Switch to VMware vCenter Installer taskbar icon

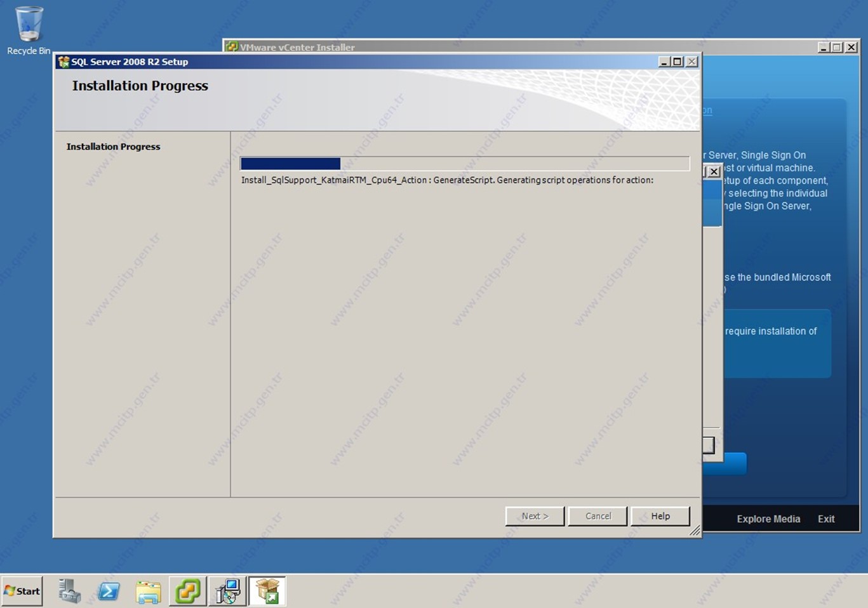(x=188, y=591)
